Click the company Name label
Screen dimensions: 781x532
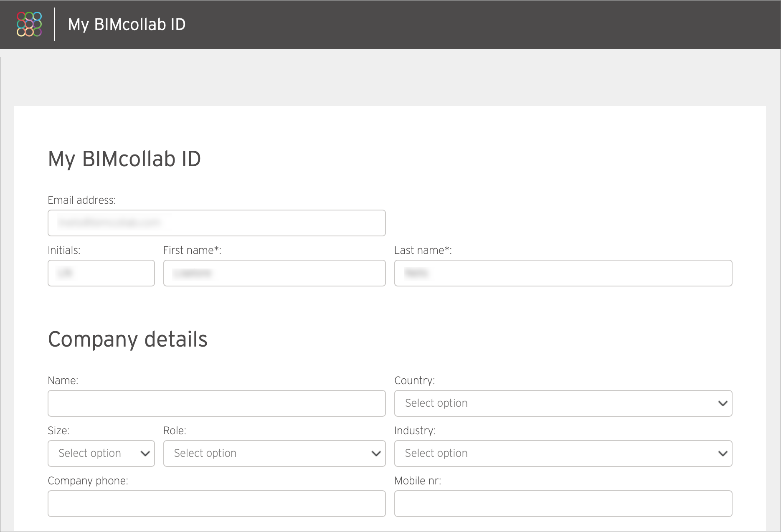pyautogui.click(x=63, y=380)
